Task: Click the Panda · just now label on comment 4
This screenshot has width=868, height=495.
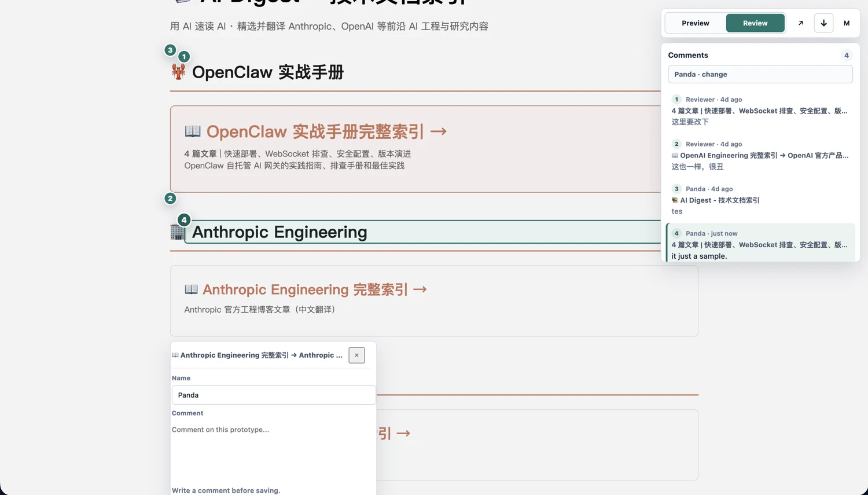Action: tap(711, 233)
